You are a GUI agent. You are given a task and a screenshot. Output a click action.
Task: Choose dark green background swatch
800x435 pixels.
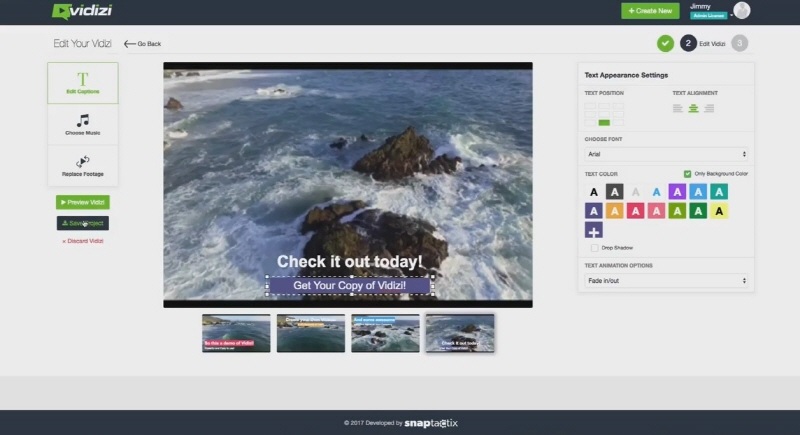pos(698,211)
